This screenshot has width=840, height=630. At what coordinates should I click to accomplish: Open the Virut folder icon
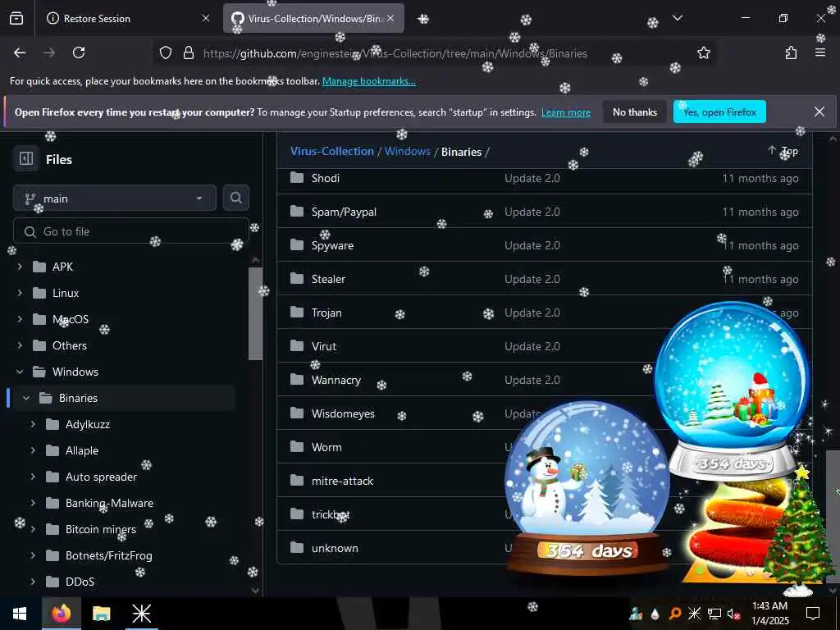(297, 345)
